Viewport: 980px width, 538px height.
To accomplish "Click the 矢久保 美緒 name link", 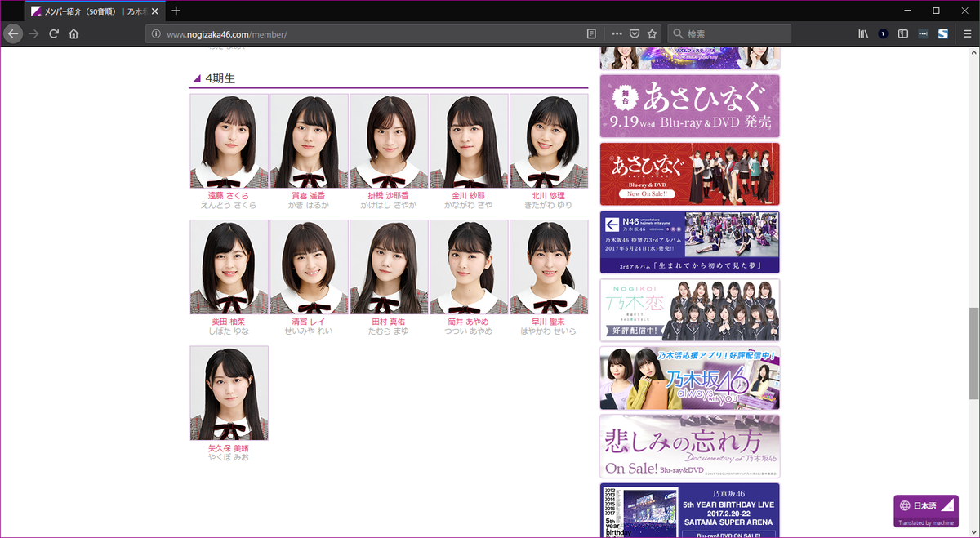I will pyautogui.click(x=229, y=448).
